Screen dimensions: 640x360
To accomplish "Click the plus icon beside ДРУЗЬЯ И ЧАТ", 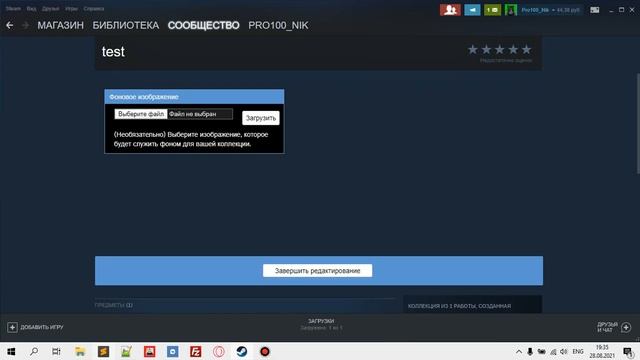I will point(626,327).
